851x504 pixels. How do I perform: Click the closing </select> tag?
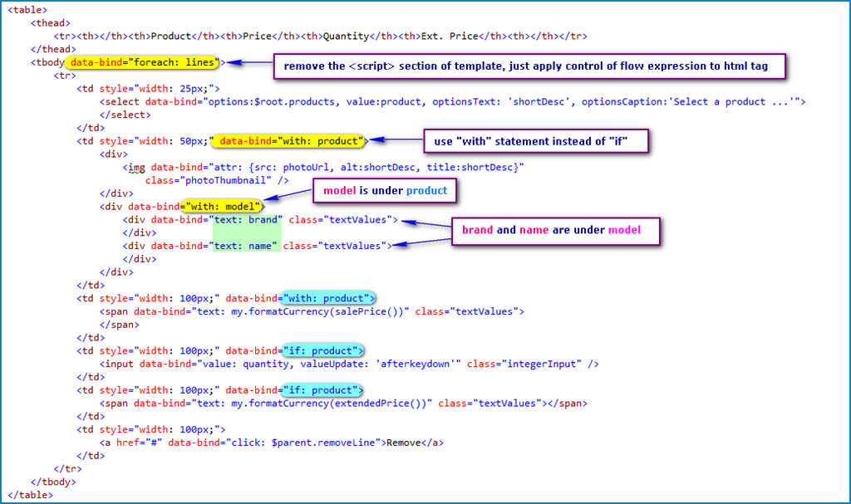pos(125,115)
